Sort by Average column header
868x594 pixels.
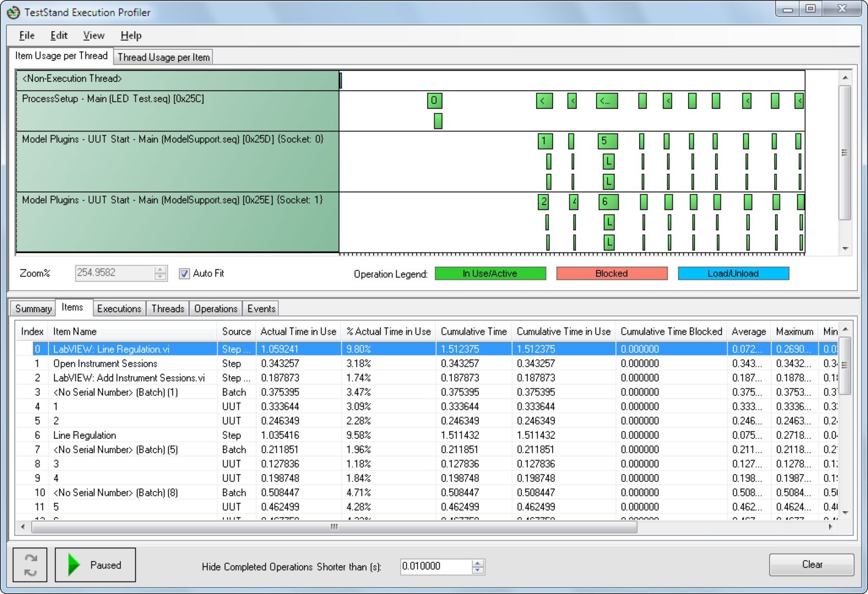[x=749, y=332]
